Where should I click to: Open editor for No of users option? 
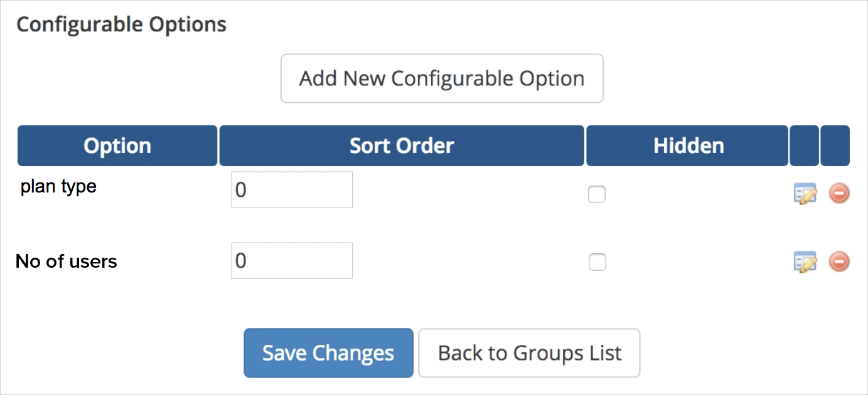[x=805, y=261]
